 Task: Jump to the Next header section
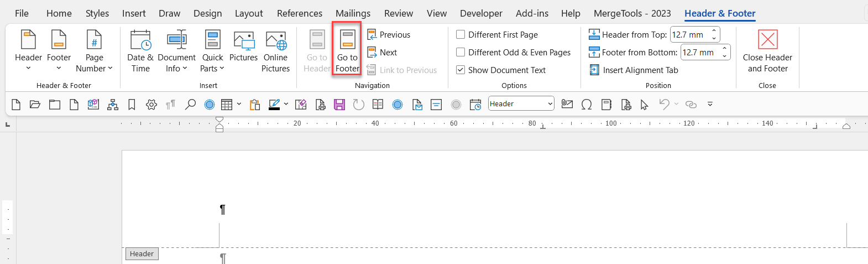click(382, 52)
